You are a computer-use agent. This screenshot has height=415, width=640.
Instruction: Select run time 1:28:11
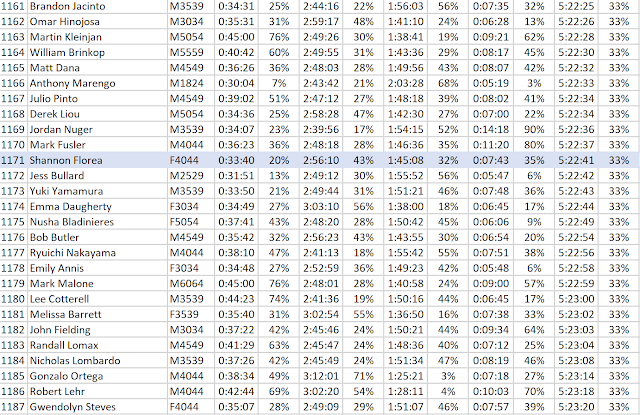406,391
